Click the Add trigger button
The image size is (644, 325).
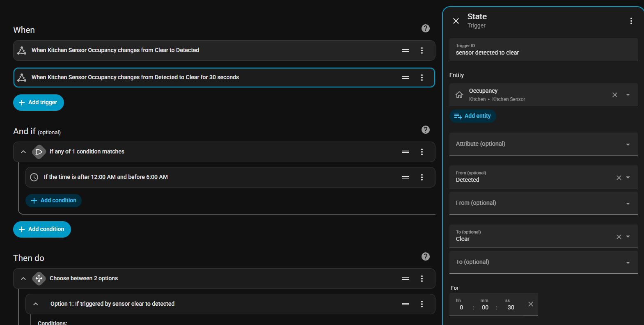[x=39, y=103]
